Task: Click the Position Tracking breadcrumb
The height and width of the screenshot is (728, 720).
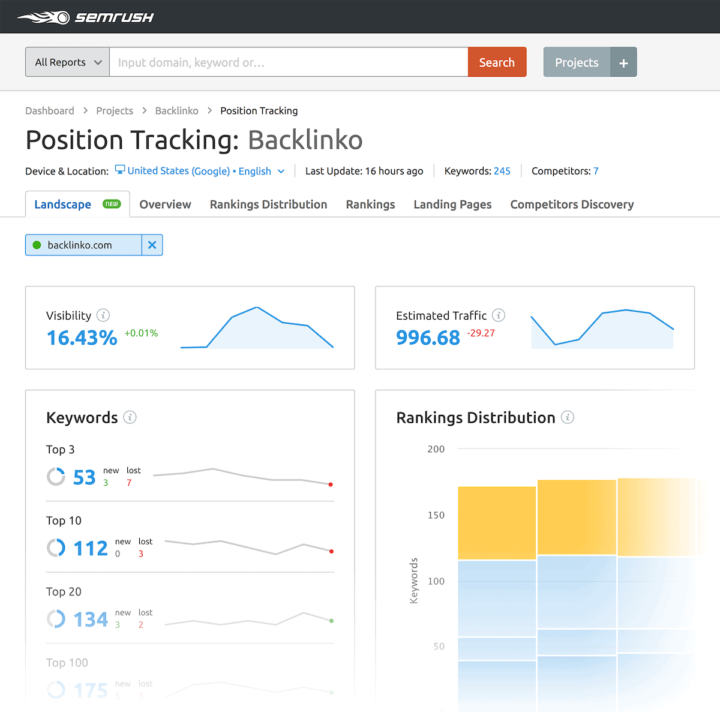Action: (x=259, y=111)
